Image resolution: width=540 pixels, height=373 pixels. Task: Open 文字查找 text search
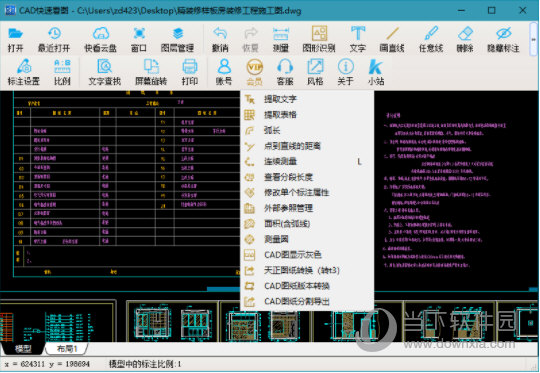(104, 72)
